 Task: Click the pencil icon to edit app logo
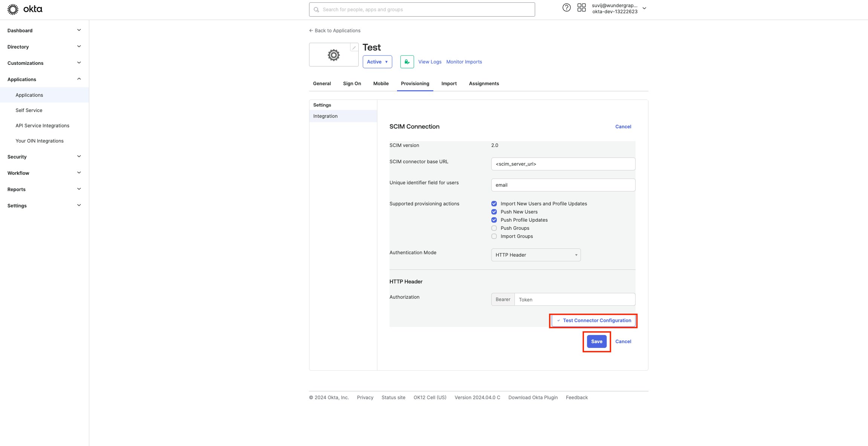353,47
